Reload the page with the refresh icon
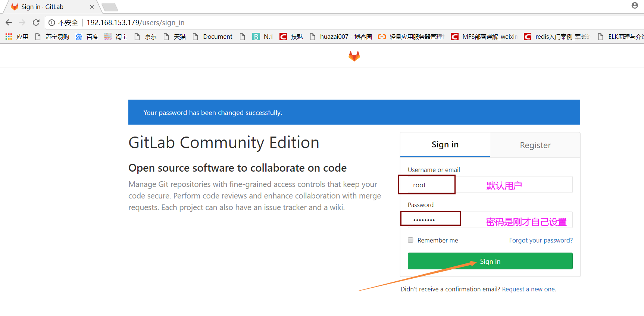644x316 pixels. coord(36,22)
